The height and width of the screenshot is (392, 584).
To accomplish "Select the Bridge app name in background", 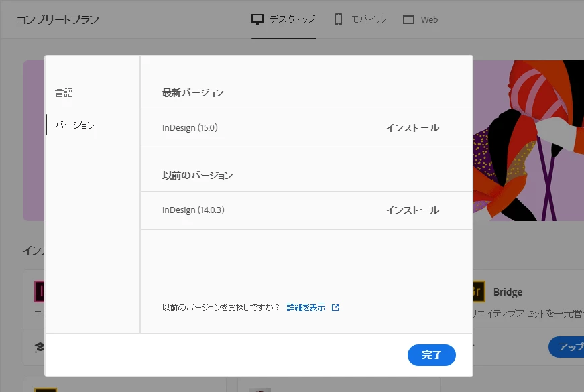I will pos(508,292).
